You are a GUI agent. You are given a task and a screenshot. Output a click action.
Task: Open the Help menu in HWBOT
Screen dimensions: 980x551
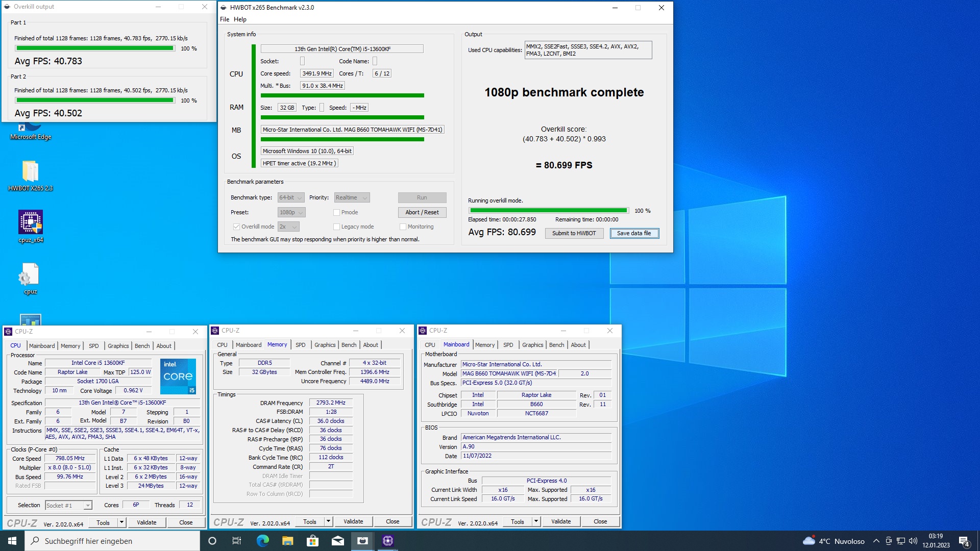tap(240, 19)
